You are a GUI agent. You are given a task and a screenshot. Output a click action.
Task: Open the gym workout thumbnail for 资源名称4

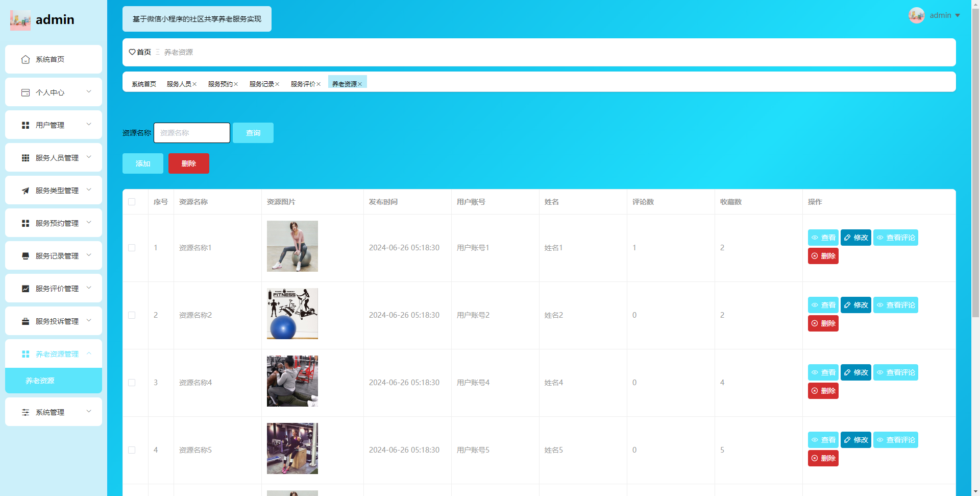tap(292, 381)
